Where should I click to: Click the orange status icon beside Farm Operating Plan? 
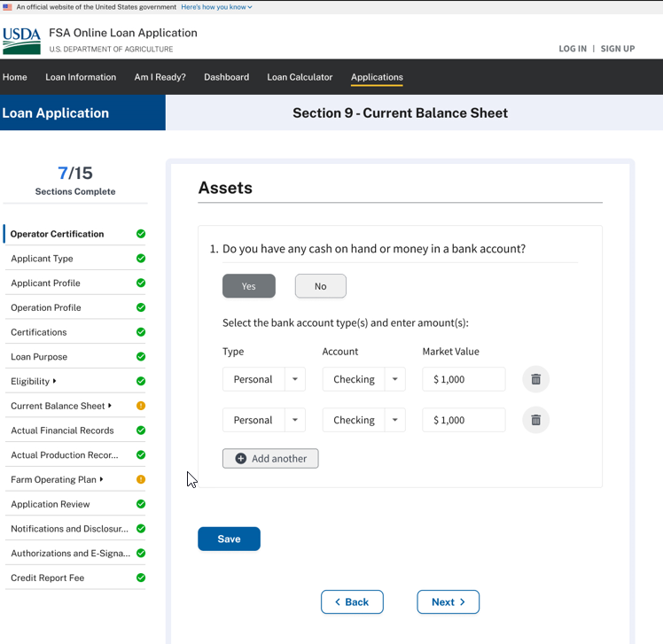pos(141,479)
